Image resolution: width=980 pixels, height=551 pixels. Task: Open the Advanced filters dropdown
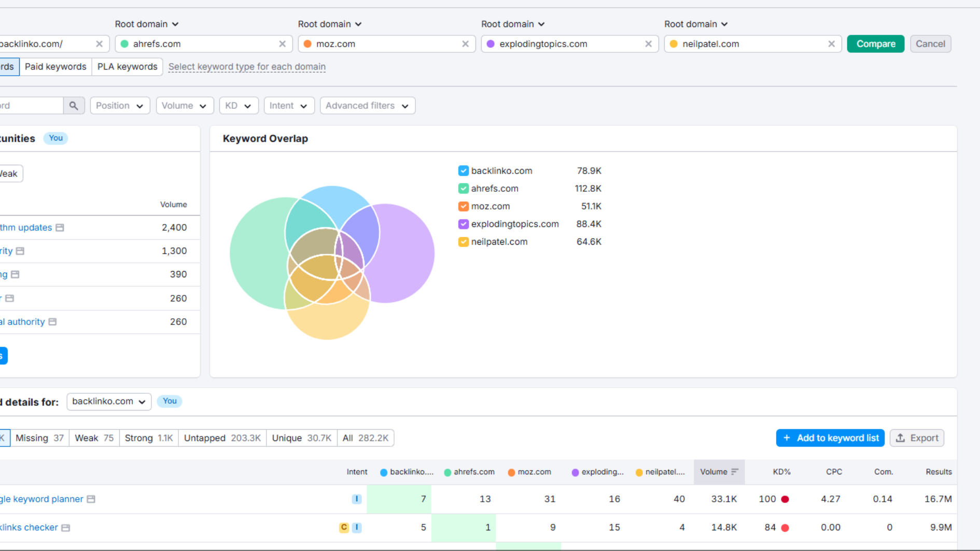tap(367, 106)
